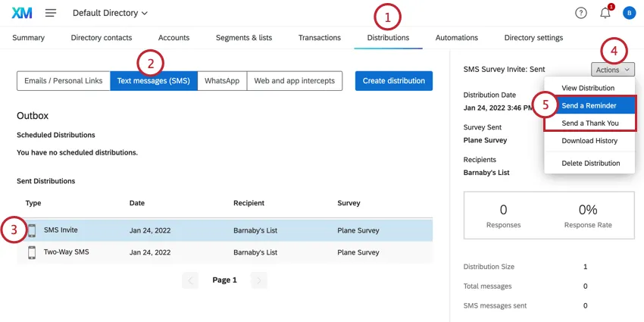Go to next page arrow
Image resolution: width=644 pixels, height=322 pixels.
point(259,280)
